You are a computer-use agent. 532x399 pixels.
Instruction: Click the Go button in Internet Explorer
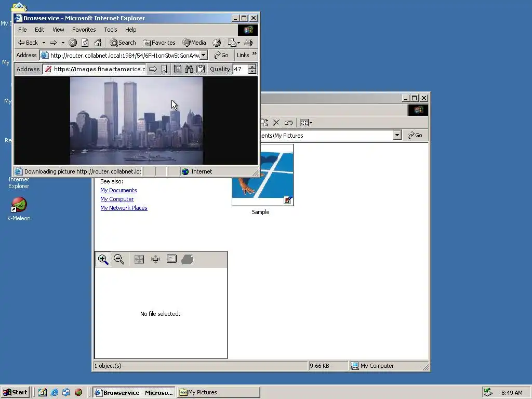pyautogui.click(x=221, y=55)
